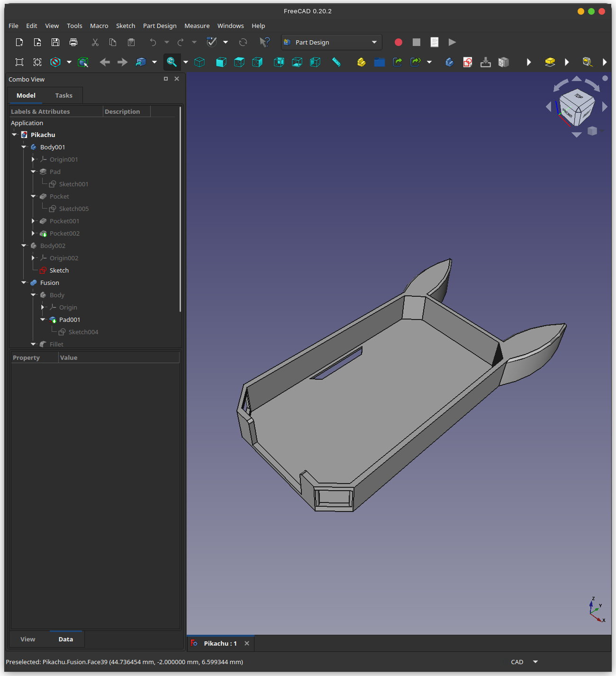This screenshot has width=616, height=676.
Task: Toggle floating of Combo View panel
Action: tap(166, 79)
